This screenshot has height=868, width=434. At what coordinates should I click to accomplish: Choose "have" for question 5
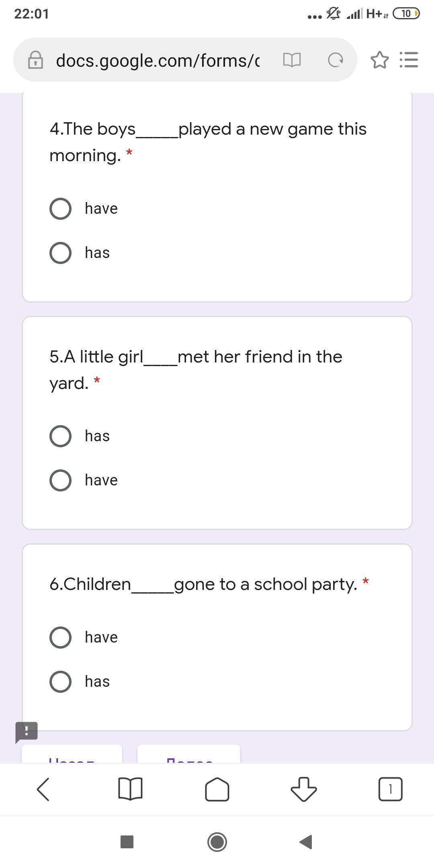tap(61, 480)
